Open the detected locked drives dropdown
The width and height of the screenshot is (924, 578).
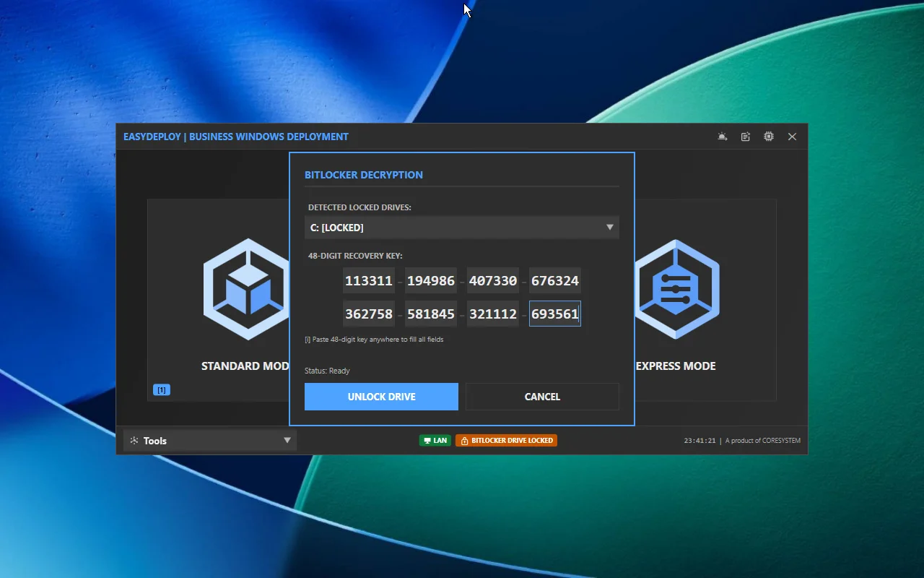tap(462, 228)
